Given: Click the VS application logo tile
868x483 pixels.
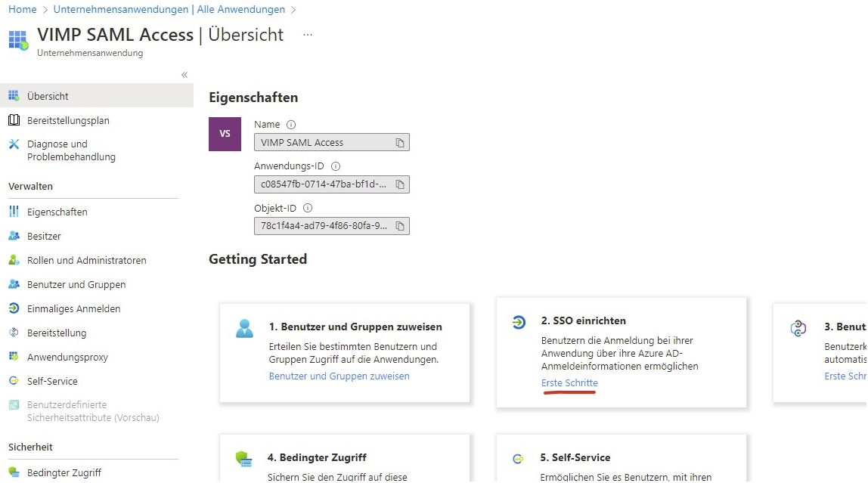Looking at the screenshot, I should tap(225, 134).
